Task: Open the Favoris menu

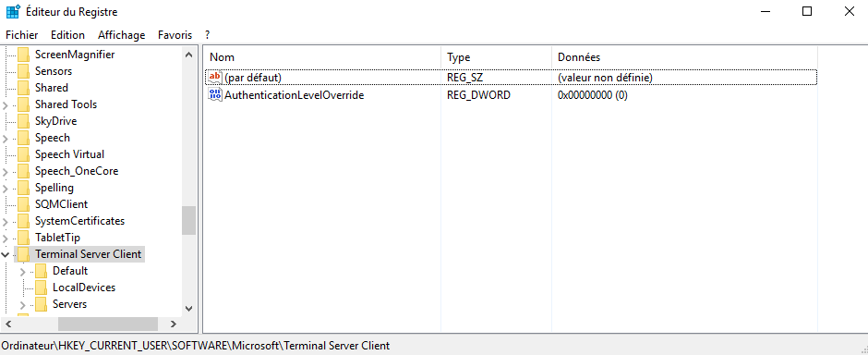Action: coord(175,35)
